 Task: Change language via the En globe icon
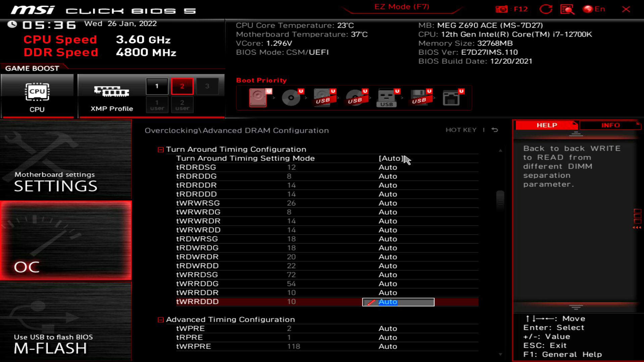pyautogui.click(x=594, y=9)
